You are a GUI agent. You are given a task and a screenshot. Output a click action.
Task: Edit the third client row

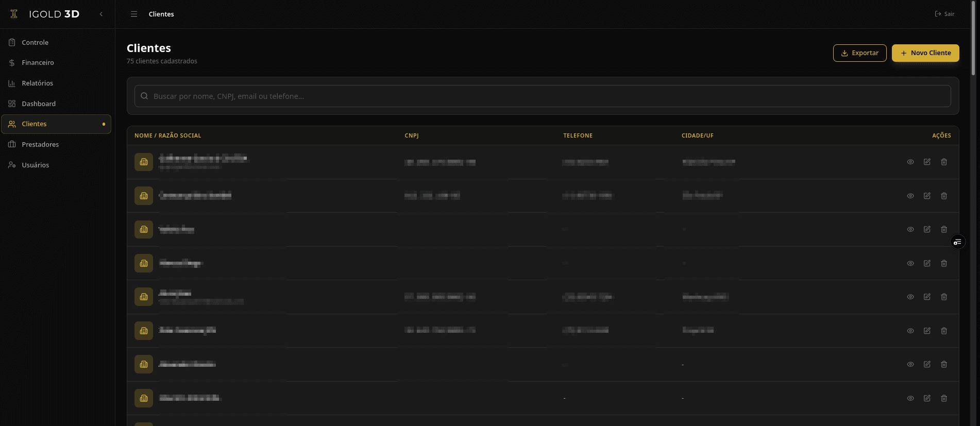pos(927,229)
